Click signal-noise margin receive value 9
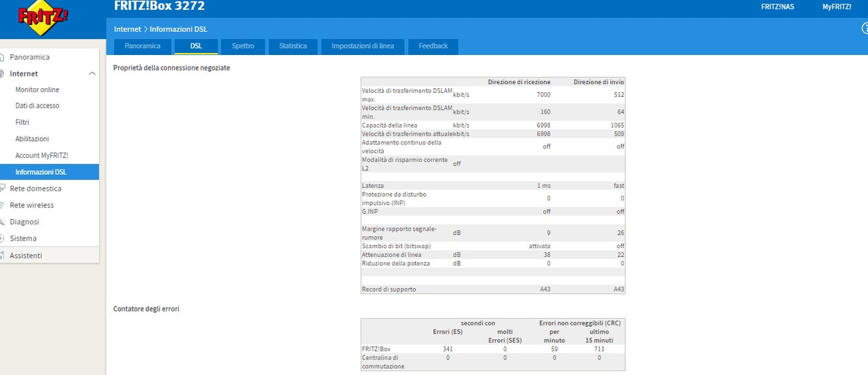This screenshot has height=375, width=868. click(x=549, y=233)
